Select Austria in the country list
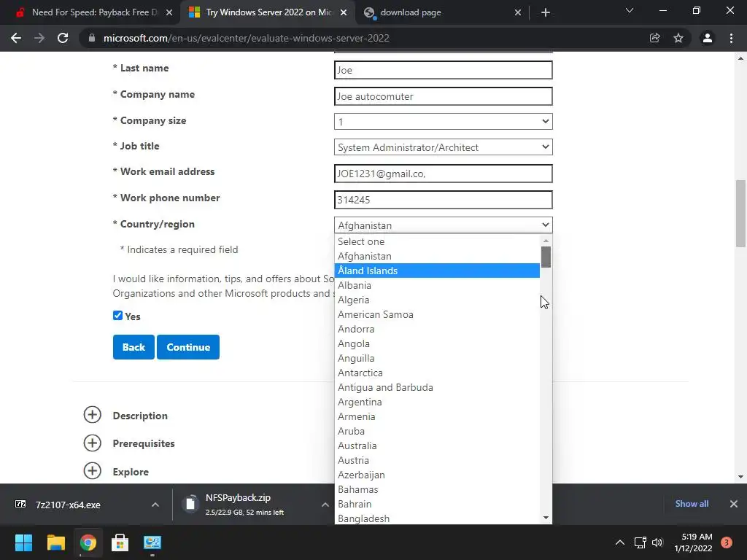 pos(437,461)
